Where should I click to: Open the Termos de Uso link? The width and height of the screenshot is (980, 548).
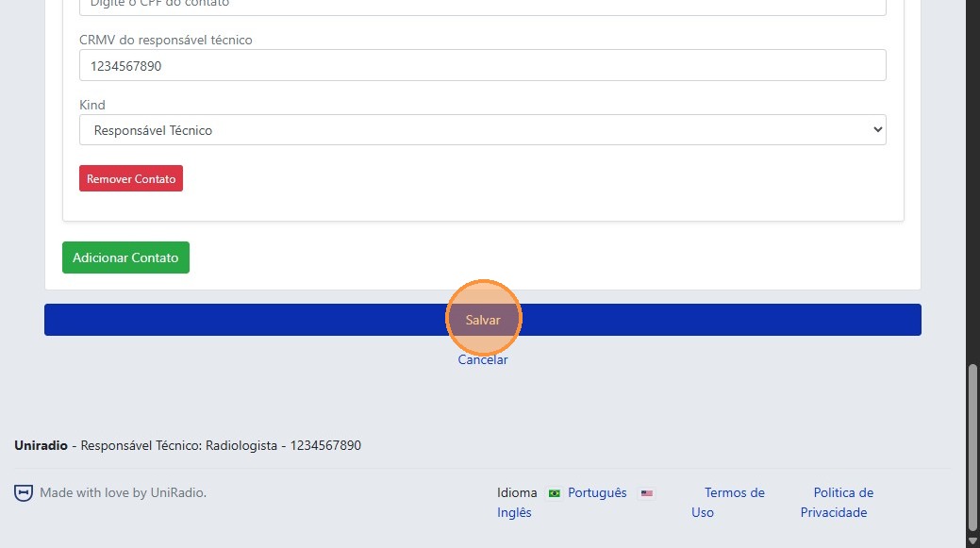point(727,502)
